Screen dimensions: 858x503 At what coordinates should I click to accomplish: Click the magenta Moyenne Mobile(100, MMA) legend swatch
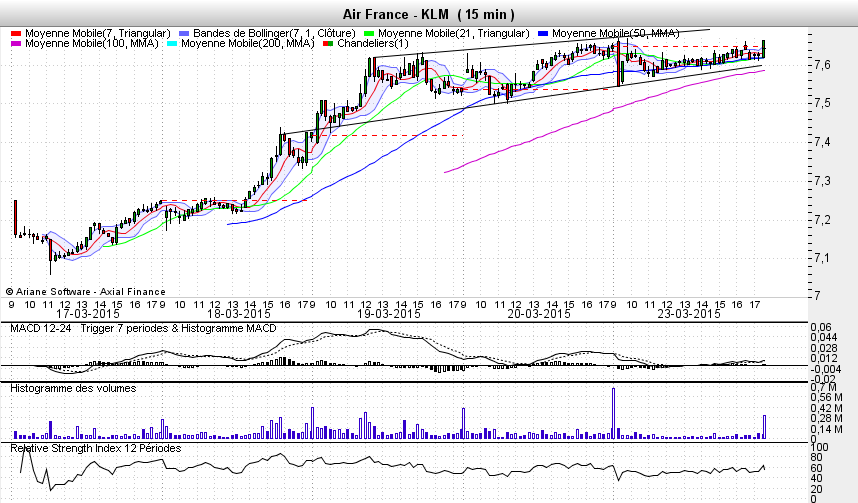point(15,44)
